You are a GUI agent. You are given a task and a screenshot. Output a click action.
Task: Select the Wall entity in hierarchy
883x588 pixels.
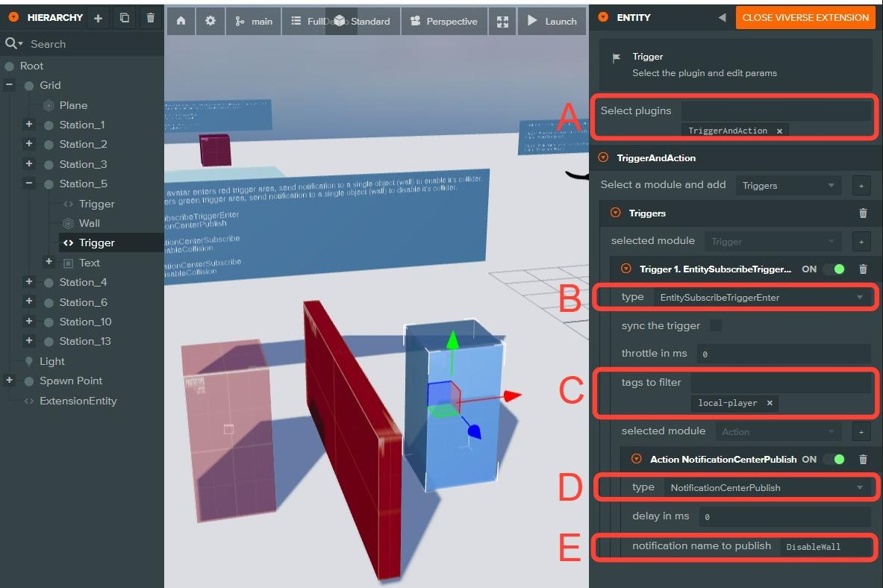89,223
